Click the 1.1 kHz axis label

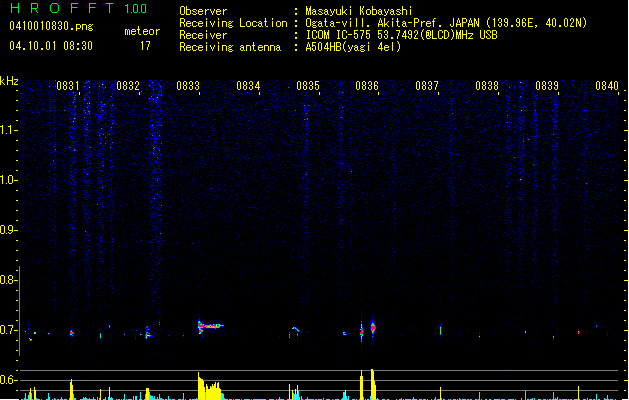pos(8,130)
